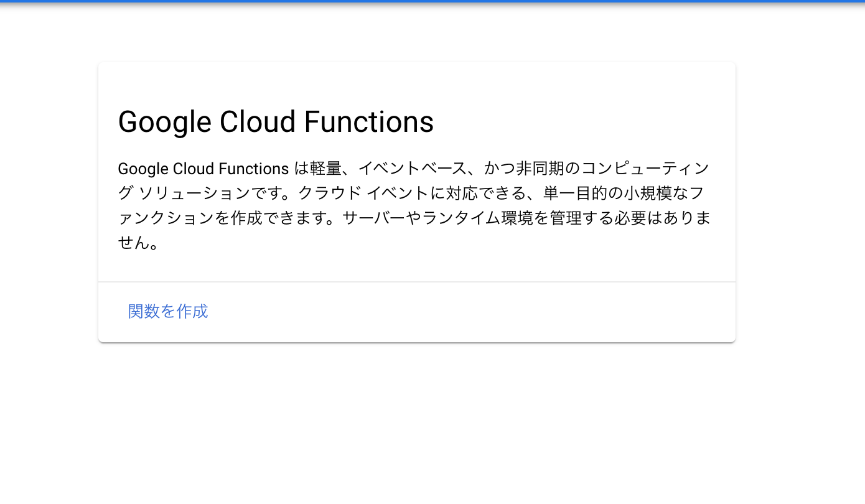Image resolution: width=865 pixels, height=504 pixels.
Task: Click the first line of the description
Action: (411, 167)
